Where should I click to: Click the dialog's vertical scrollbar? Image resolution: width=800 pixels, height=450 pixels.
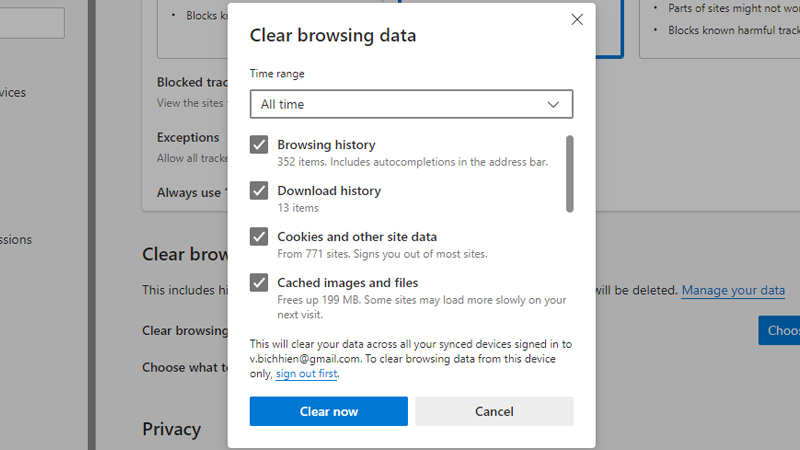[570, 174]
